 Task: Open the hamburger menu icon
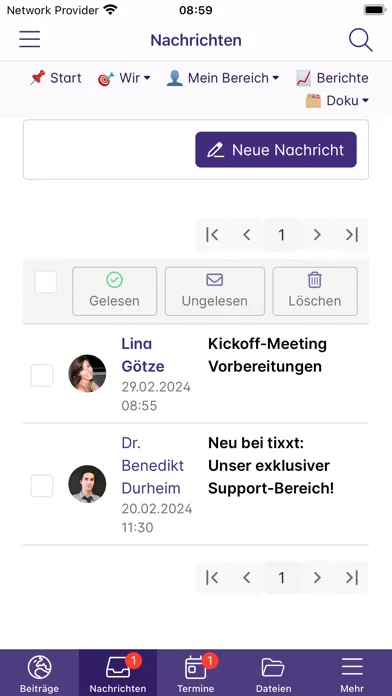tap(29, 39)
